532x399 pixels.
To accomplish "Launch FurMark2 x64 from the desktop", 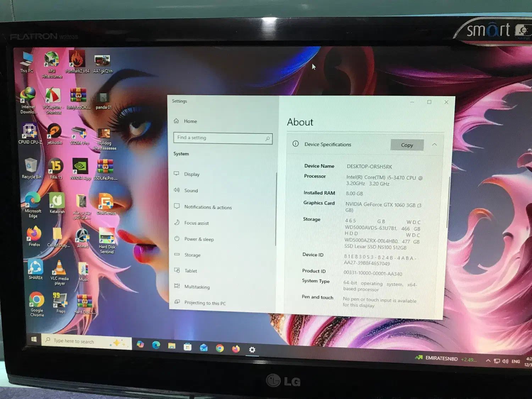I will click(x=77, y=59).
